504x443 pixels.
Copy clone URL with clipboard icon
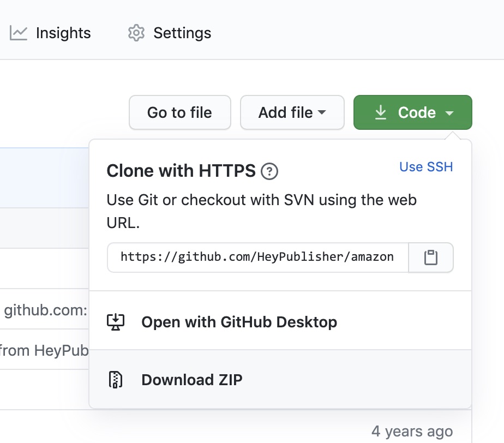coord(431,258)
